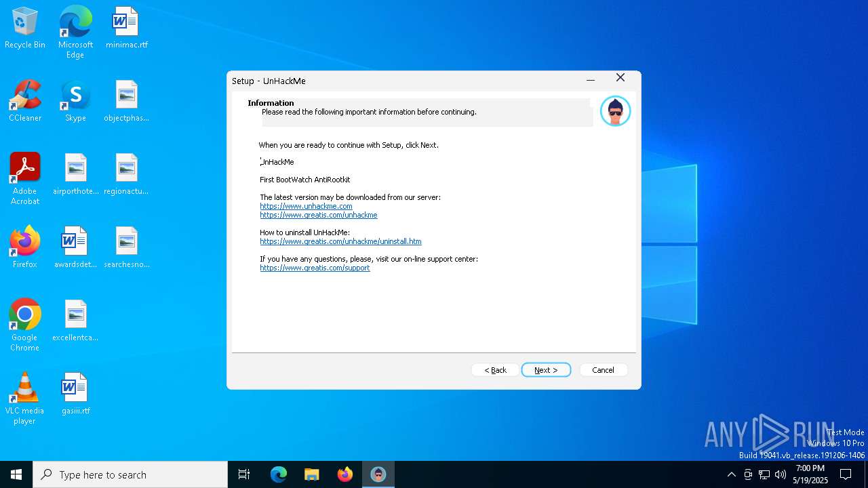Open the notification center icon
868x488 pixels.
[x=846, y=474]
